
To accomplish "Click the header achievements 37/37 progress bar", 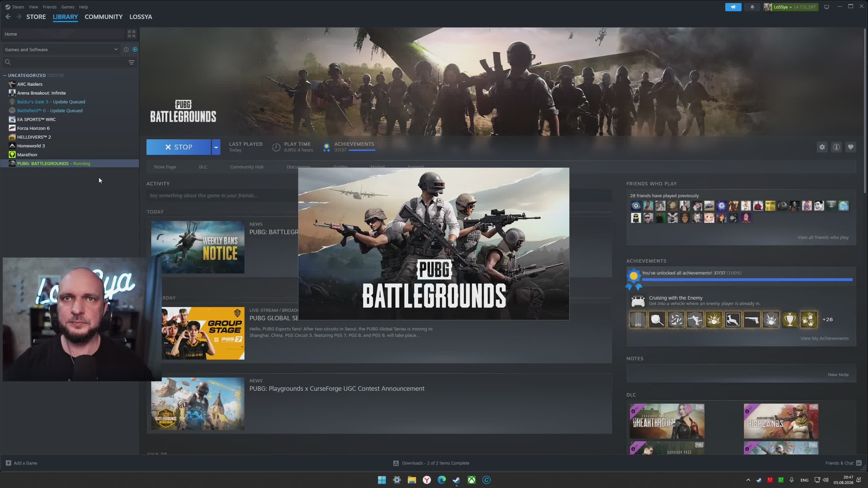I will (x=362, y=150).
